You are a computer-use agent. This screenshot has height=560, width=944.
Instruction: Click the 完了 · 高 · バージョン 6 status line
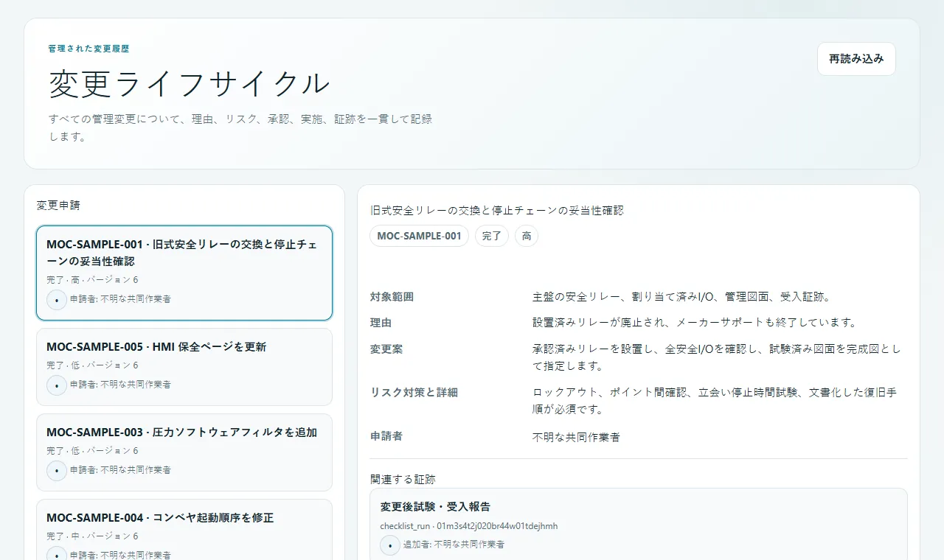[92, 280]
